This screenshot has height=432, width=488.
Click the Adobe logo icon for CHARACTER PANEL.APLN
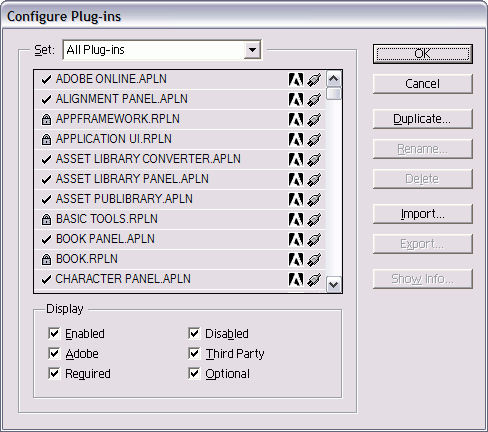click(x=296, y=280)
